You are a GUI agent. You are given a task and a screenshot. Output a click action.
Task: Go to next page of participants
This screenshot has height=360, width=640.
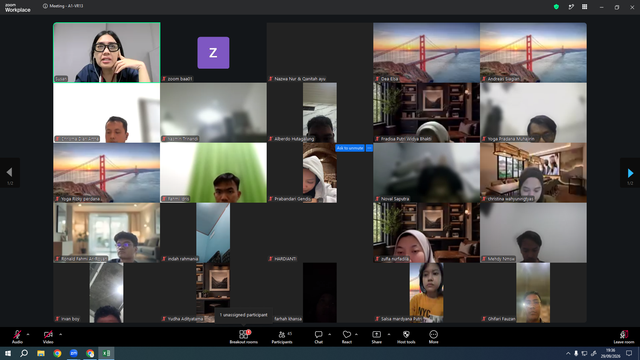[630, 173]
